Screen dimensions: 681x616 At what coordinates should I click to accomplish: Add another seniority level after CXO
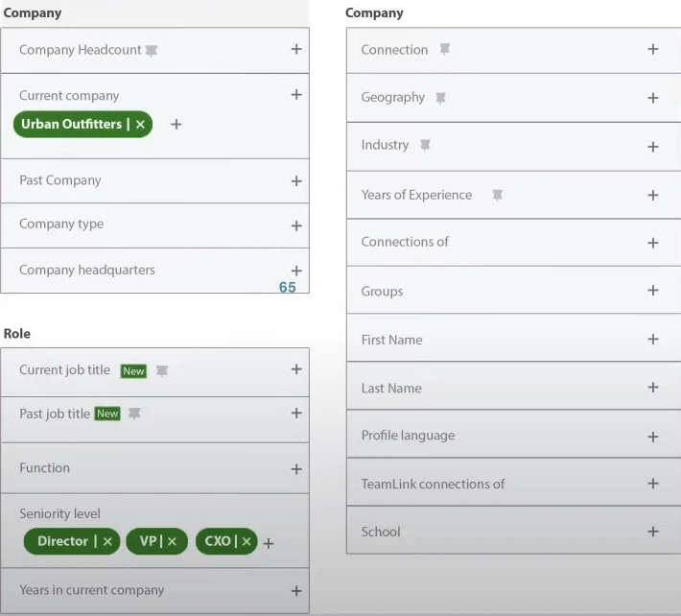pyautogui.click(x=269, y=543)
